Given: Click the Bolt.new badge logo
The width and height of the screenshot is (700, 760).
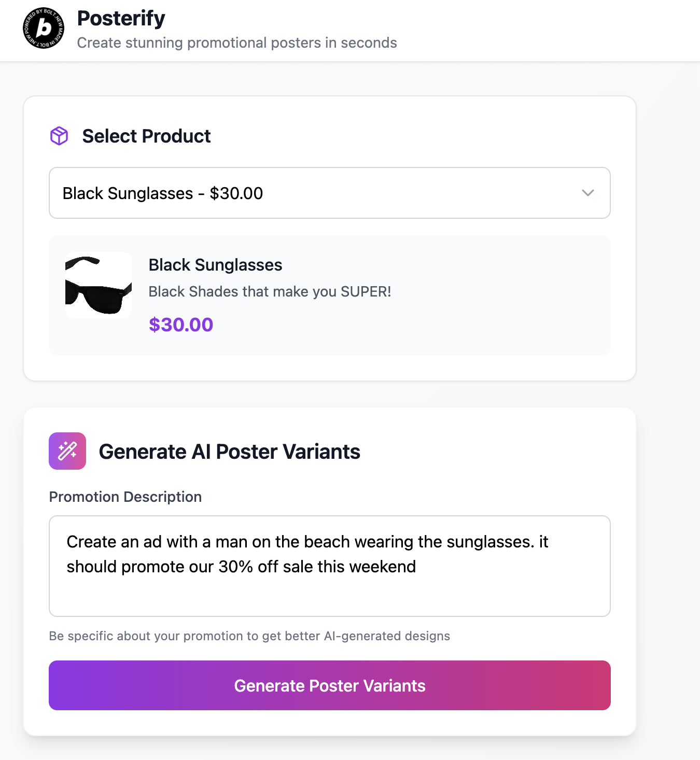Looking at the screenshot, I should click(x=44, y=29).
